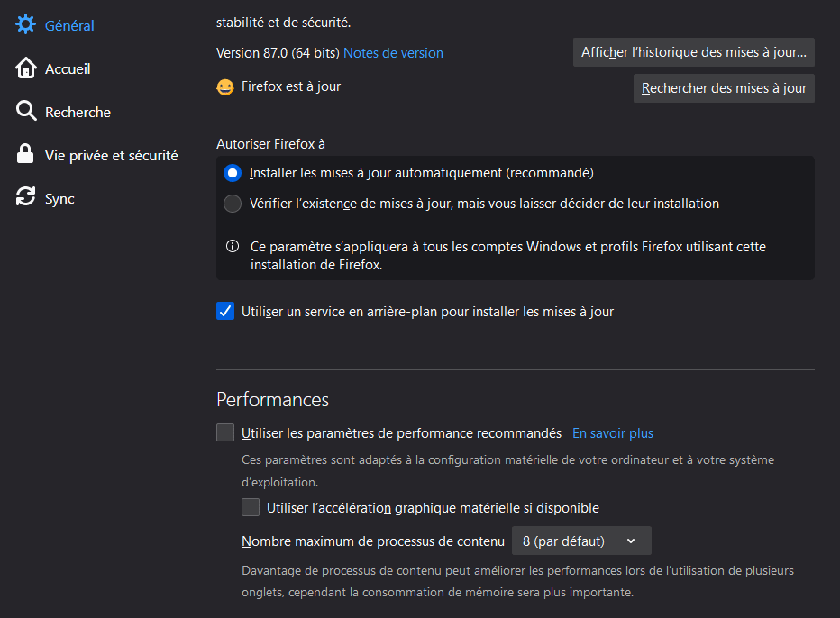The width and height of the screenshot is (840, 618).
Task: Click Rechercher des mises à jour button
Action: pos(724,88)
